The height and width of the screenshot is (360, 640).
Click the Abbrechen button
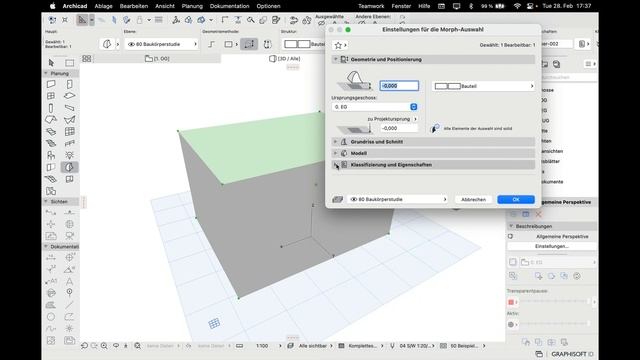[473, 199]
